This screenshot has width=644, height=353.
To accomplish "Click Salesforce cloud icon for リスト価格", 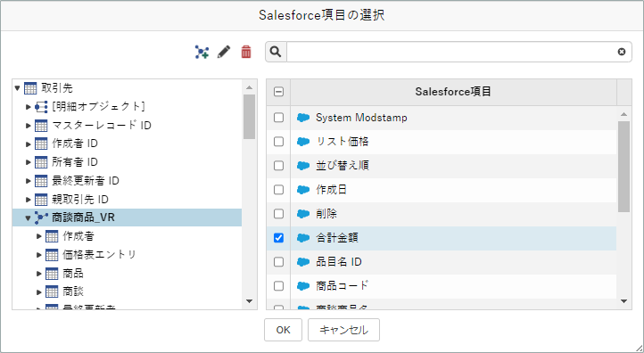I will click(303, 142).
